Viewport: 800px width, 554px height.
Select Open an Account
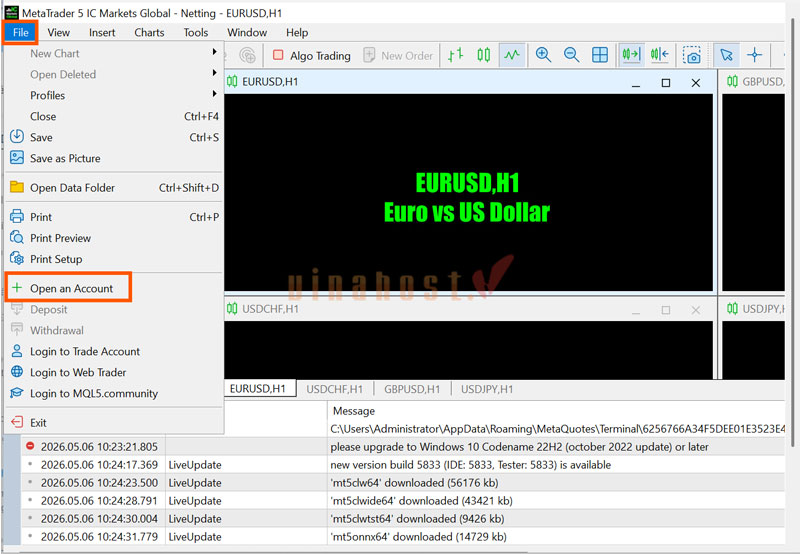[x=114, y=288]
